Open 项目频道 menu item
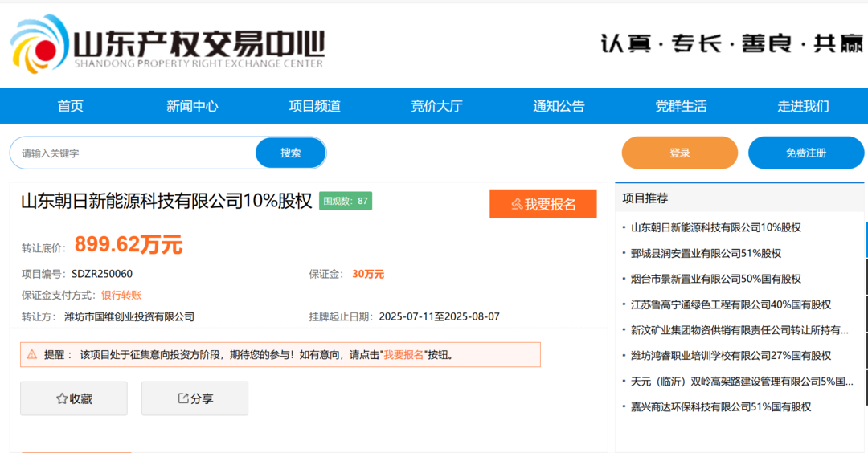The height and width of the screenshot is (453, 868). pos(314,106)
